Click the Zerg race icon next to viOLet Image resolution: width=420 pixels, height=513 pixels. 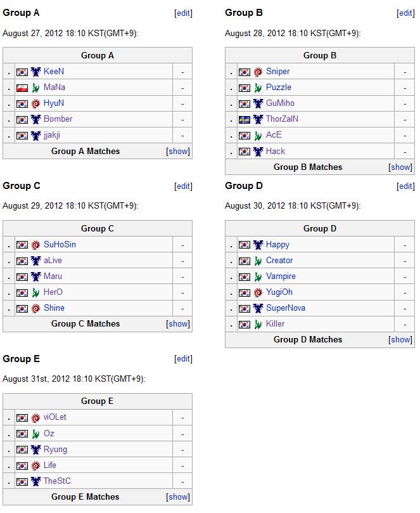(x=35, y=418)
